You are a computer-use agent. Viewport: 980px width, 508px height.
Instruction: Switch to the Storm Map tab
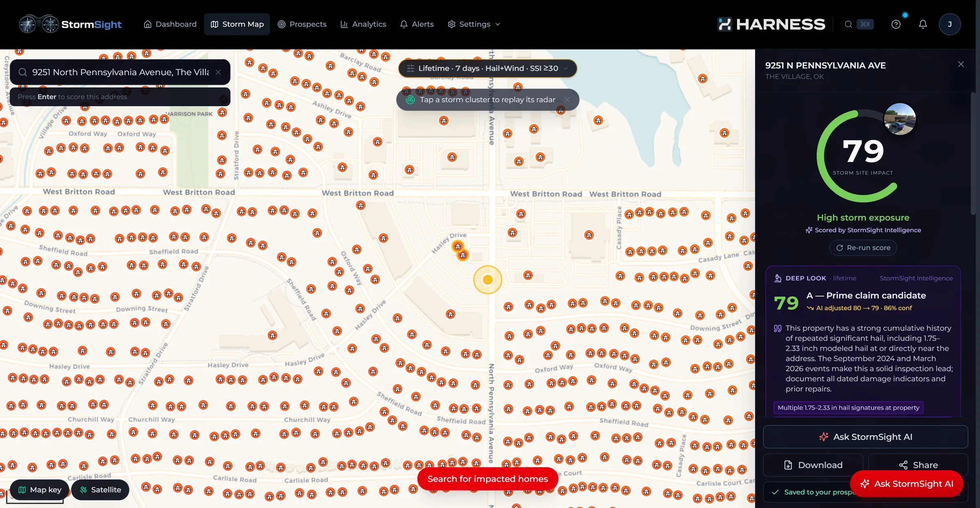[x=237, y=24]
